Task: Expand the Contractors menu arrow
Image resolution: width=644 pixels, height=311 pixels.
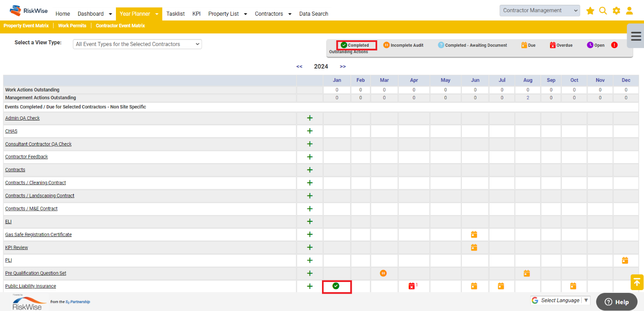Action: 290,14
